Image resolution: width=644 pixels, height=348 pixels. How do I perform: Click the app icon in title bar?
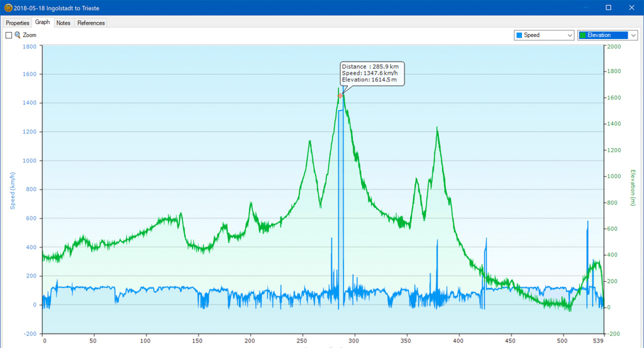7,8
